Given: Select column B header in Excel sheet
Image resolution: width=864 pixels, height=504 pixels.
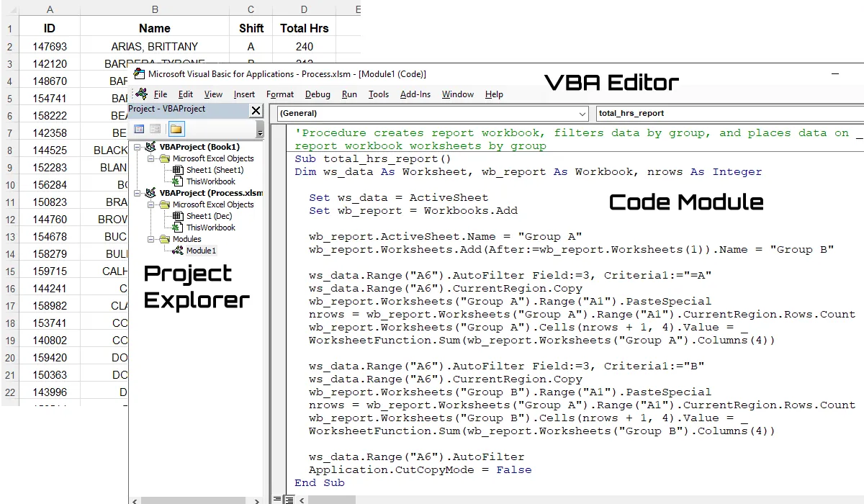Looking at the screenshot, I should pos(155,9).
